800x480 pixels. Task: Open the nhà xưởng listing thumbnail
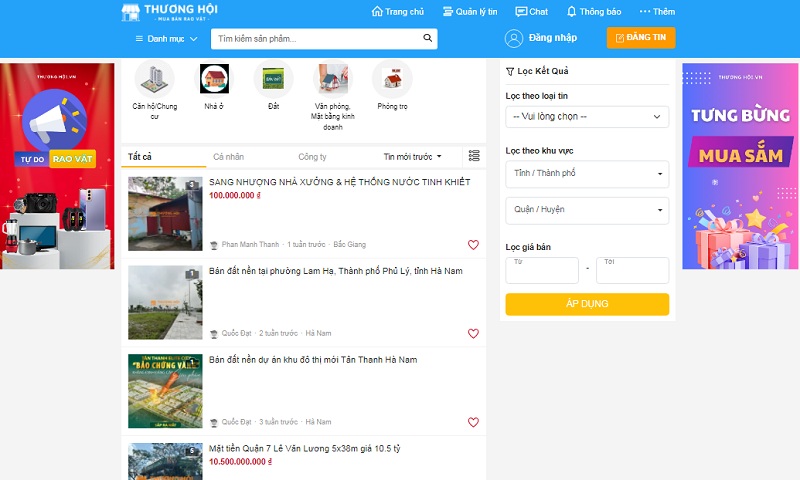click(x=165, y=214)
